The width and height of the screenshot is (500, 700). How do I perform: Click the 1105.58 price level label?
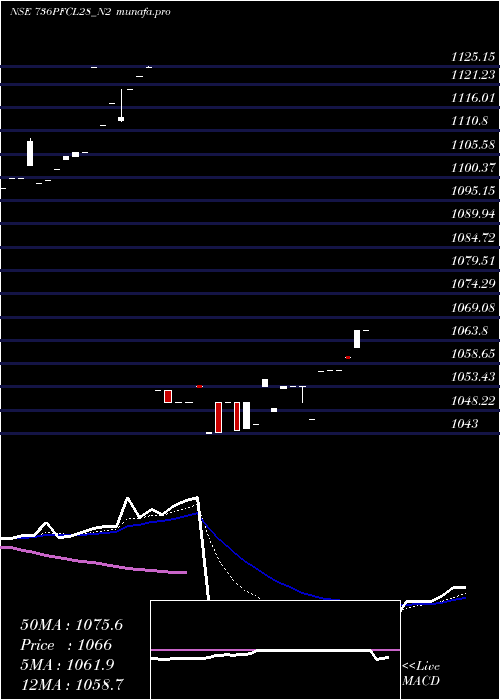point(473,145)
